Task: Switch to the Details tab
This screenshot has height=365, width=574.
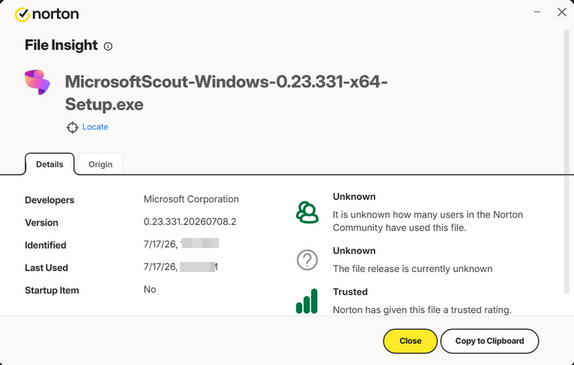Action: coord(50,164)
